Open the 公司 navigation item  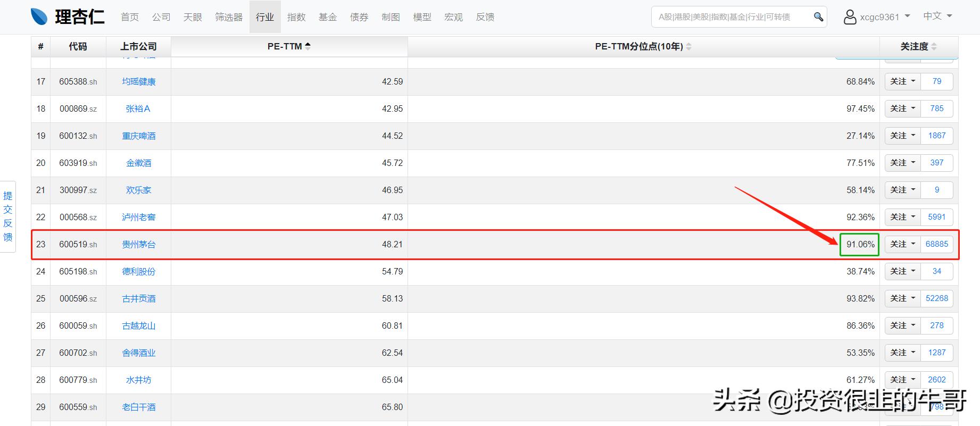161,17
